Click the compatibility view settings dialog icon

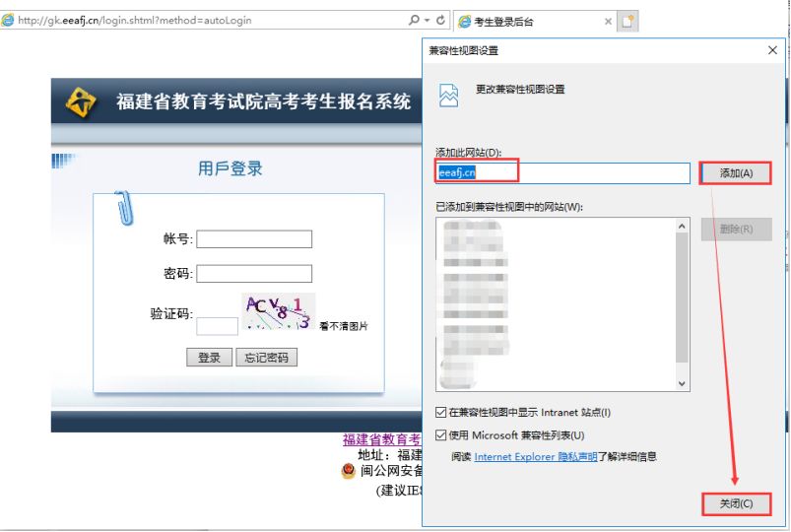[448, 95]
